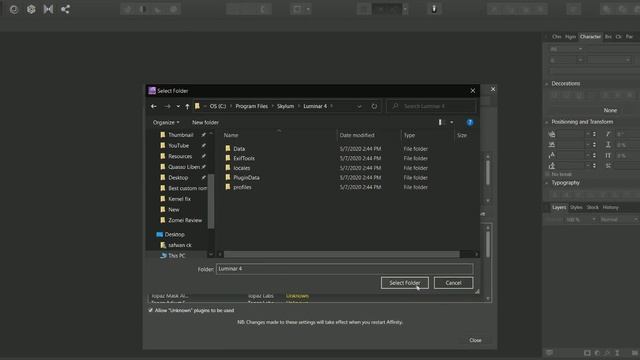Expand the address bar history dropdown
Screen dimensions: 640x360
(x=359, y=106)
